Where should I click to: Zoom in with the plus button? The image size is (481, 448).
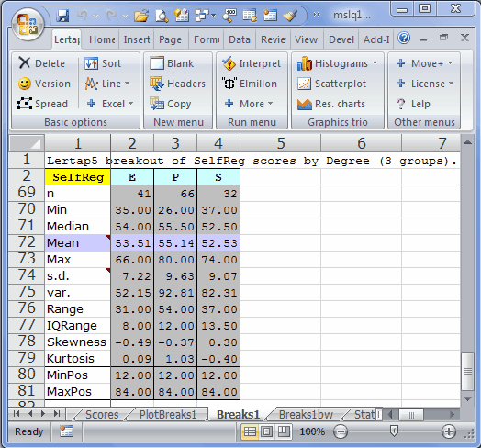point(448,431)
